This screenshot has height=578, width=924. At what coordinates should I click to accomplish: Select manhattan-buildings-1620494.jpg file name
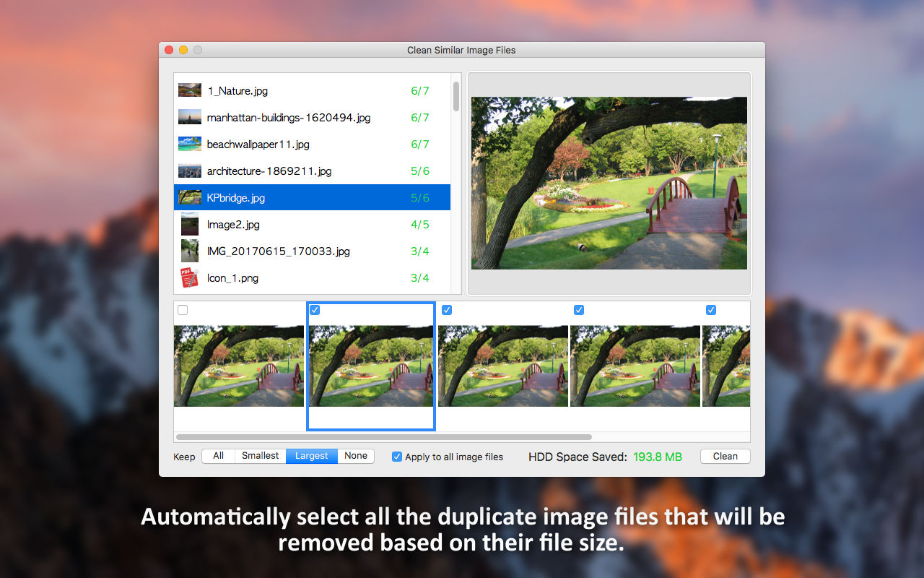coord(289,118)
